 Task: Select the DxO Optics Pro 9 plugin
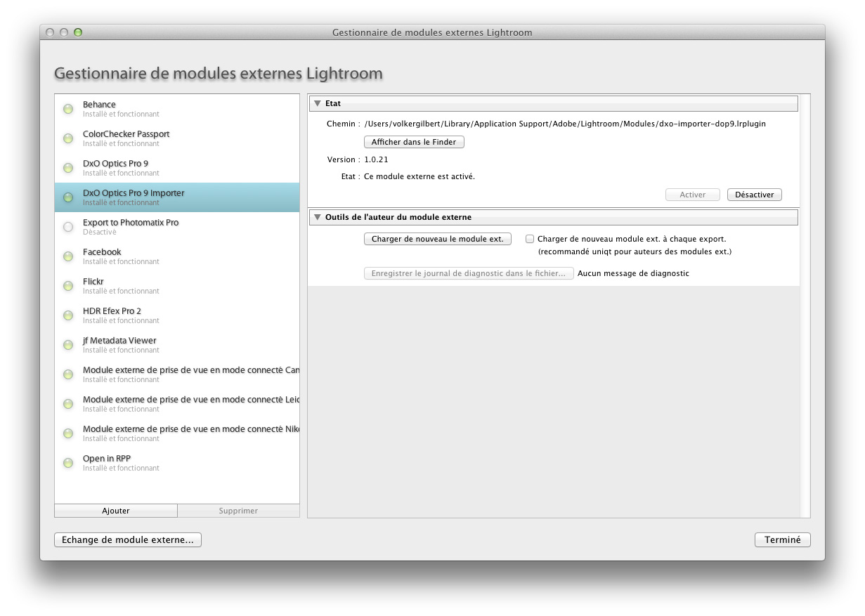click(x=177, y=168)
